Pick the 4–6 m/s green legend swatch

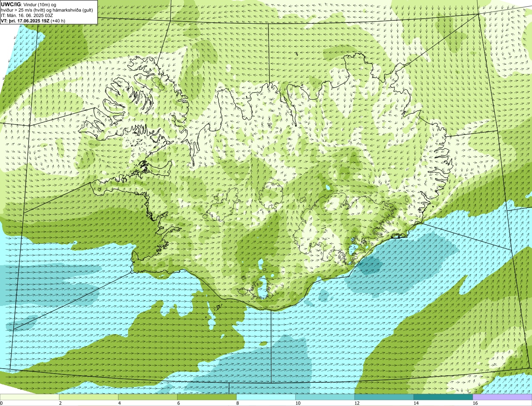click(x=148, y=397)
